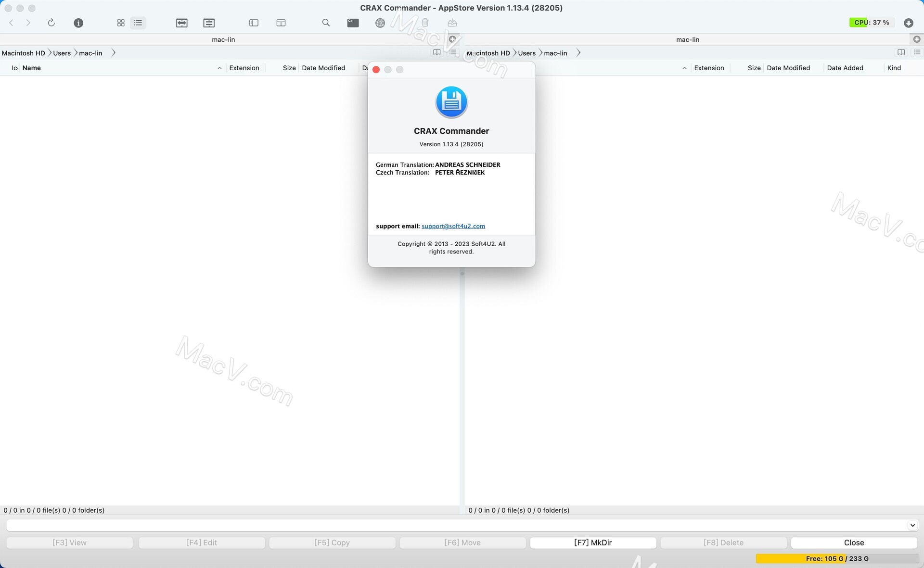
Task: Click the free disk space bar
Action: click(837, 558)
